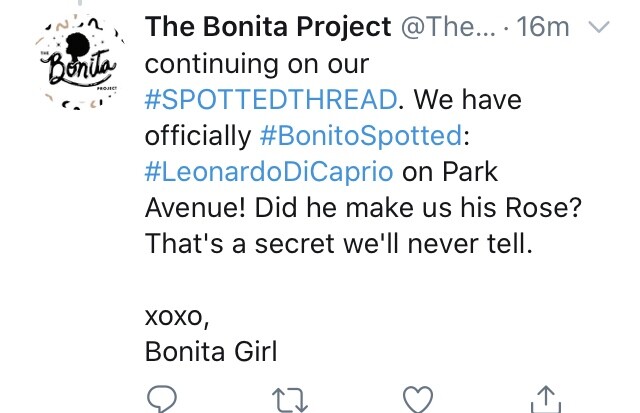Screen dimensions: 640x413
Task: Tap the reply speech bubble icon
Action: (x=162, y=400)
